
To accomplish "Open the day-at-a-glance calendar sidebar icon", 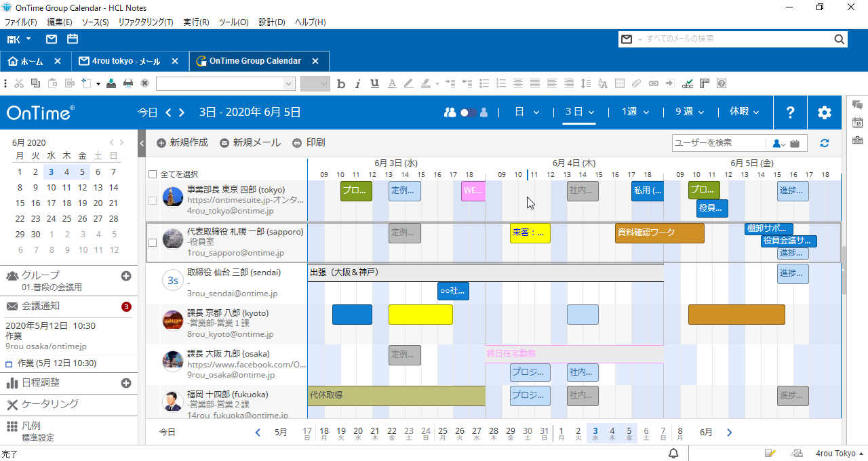I will [857, 123].
